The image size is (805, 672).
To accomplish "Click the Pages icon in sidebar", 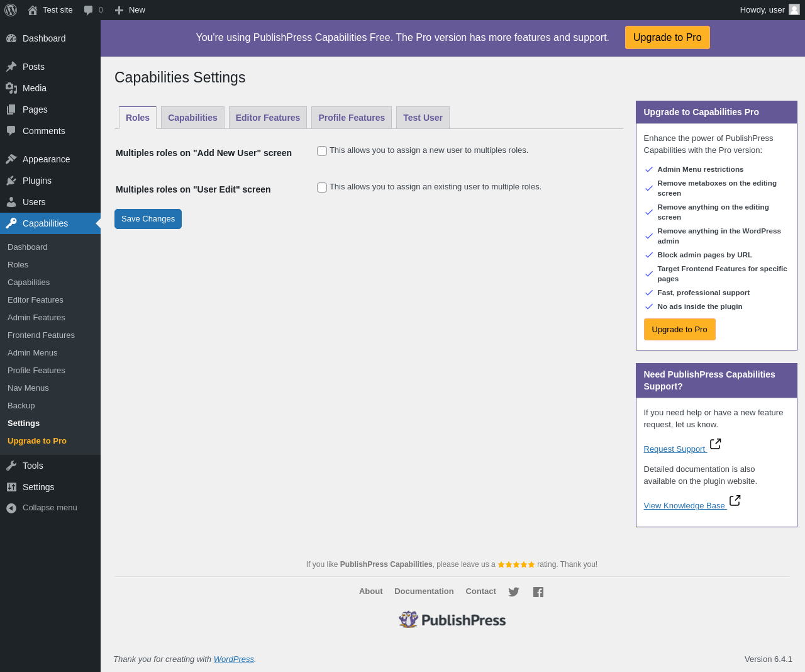I will click(x=11, y=109).
